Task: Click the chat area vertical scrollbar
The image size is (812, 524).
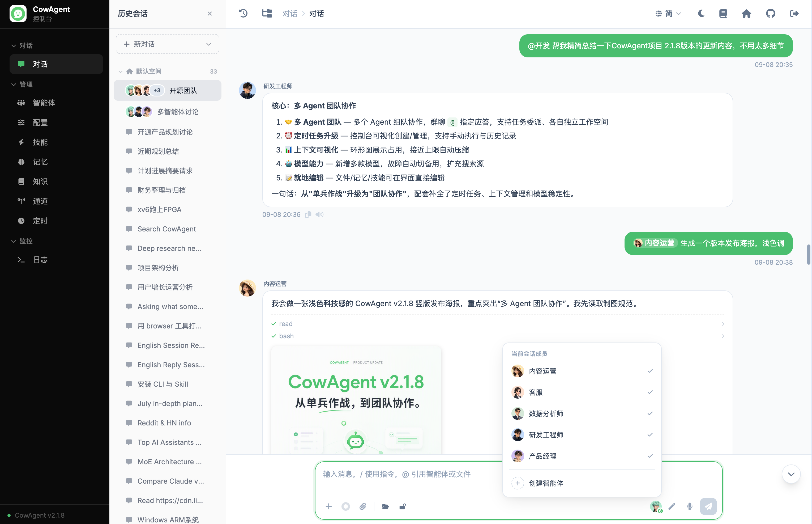Action: coord(809,255)
